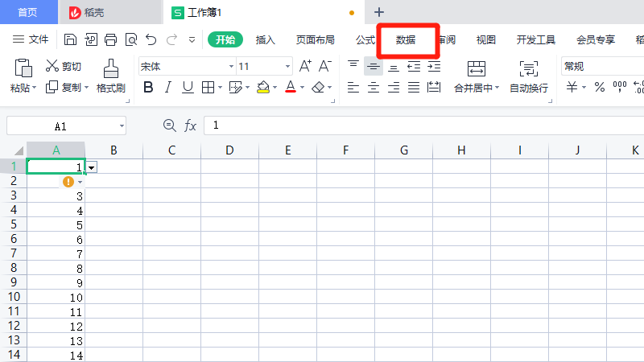Toggle Italic formatting
Image resolution: width=644 pixels, height=362 pixels.
[x=168, y=87]
